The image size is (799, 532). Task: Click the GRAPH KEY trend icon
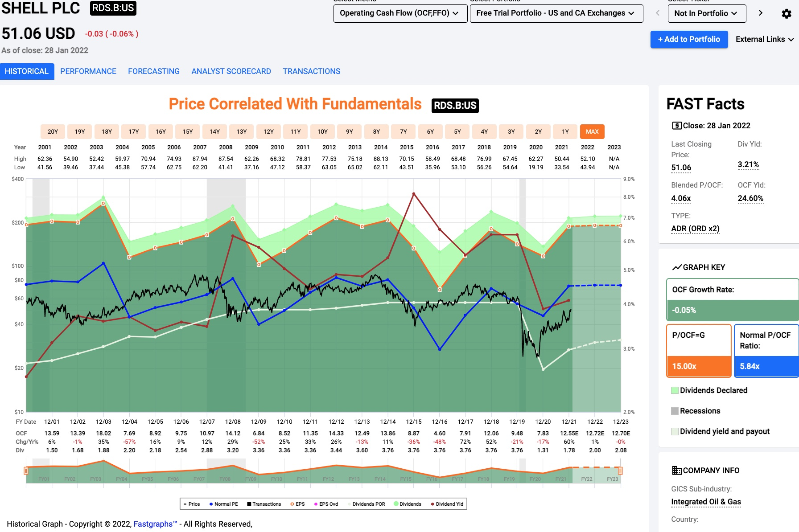676,267
